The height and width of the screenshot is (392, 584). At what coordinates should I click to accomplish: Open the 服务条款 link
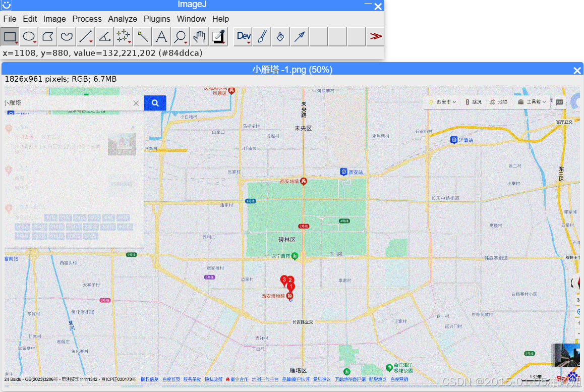pos(192,379)
